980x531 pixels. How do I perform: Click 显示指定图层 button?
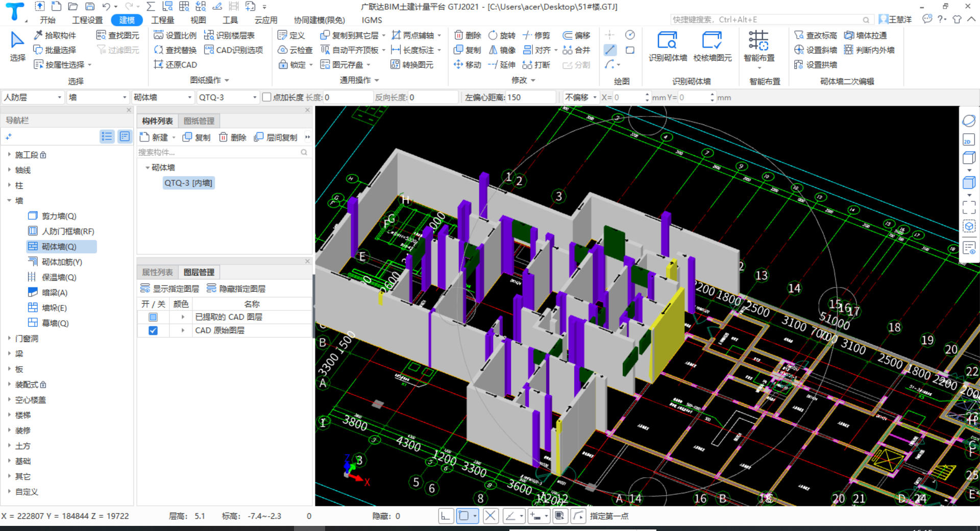170,288
